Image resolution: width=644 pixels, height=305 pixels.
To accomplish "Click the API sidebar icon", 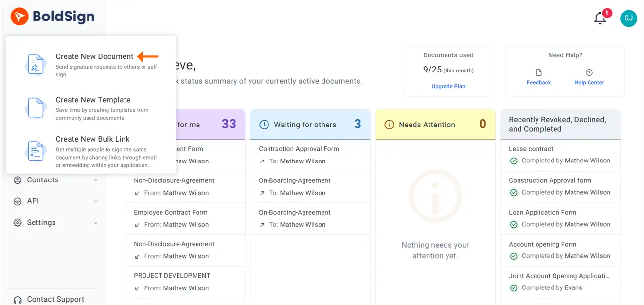I will pos(18,201).
